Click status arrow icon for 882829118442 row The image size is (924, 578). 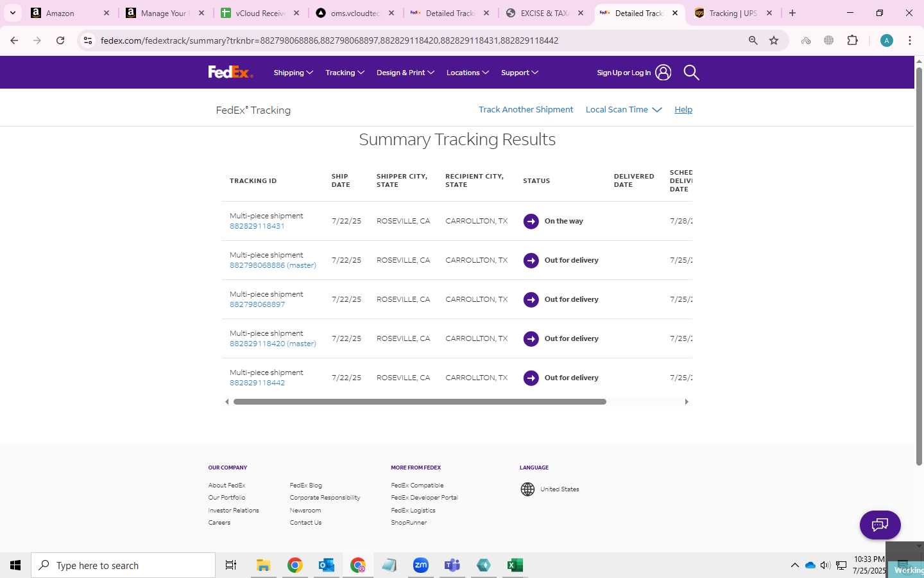point(531,378)
